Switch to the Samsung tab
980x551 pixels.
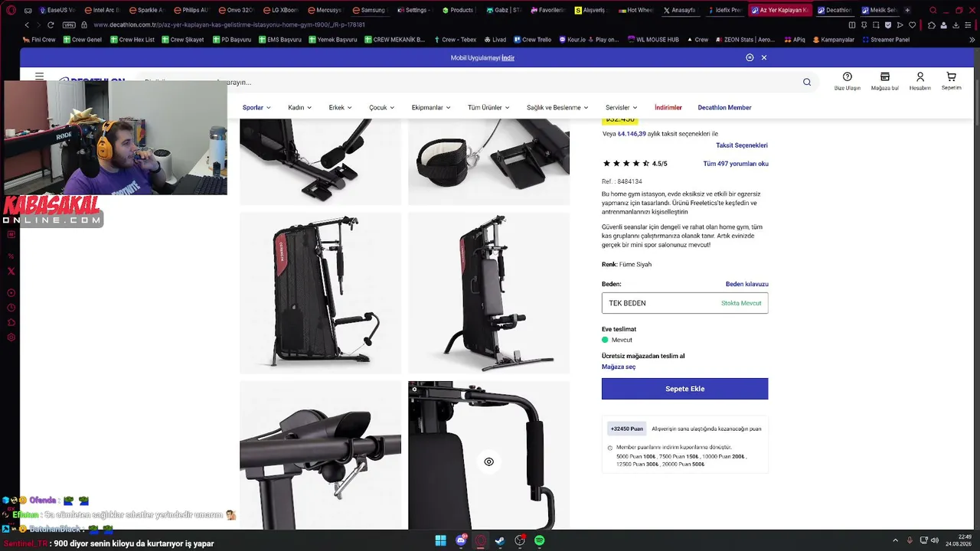pyautogui.click(x=369, y=10)
